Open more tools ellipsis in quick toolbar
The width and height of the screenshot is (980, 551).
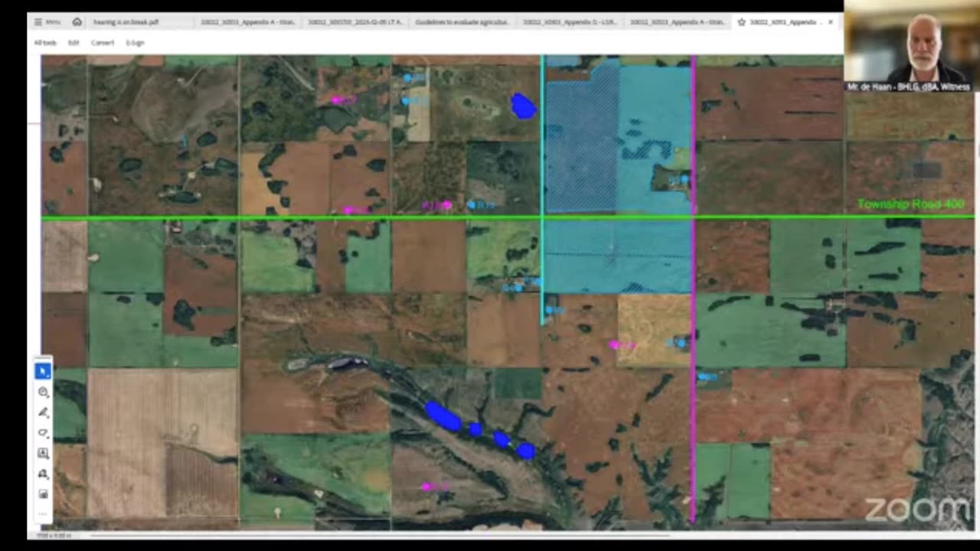pyautogui.click(x=43, y=514)
